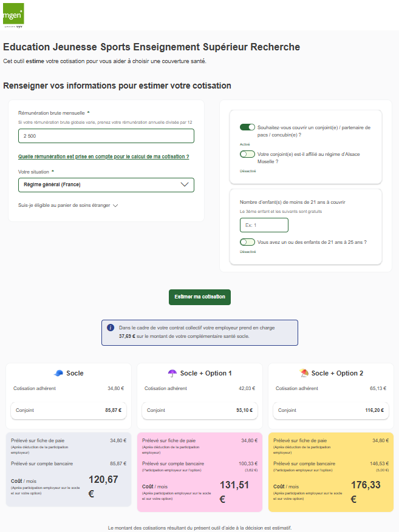
Task: Select the Socle + Option 1 Conjoint row
Action: 199,410
